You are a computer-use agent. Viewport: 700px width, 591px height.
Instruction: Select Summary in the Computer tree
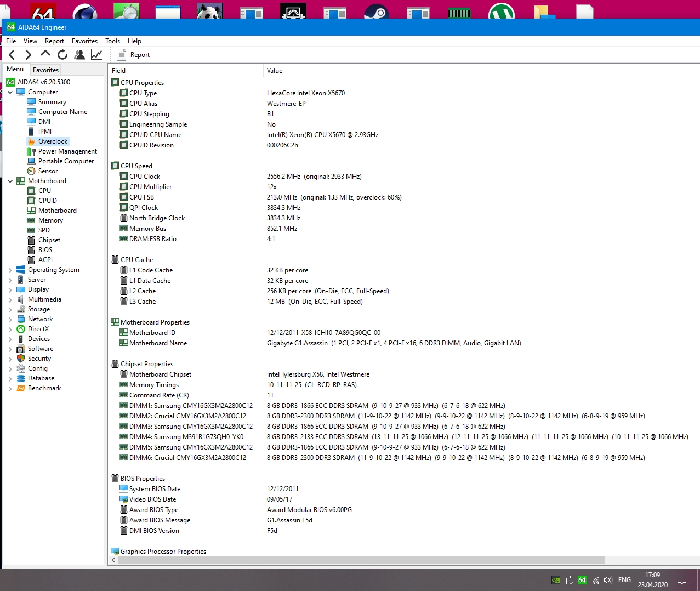coord(52,102)
